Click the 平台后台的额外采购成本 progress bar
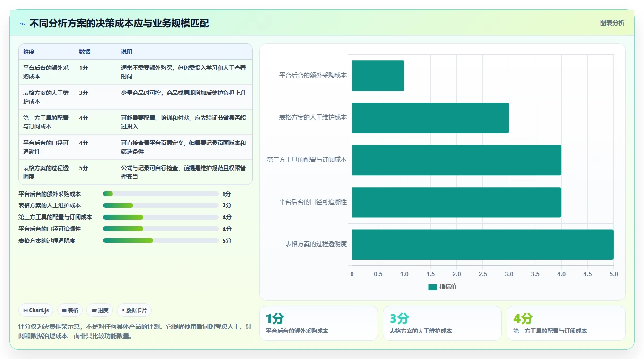This screenshot has width=644, height=359. (161, 194)
